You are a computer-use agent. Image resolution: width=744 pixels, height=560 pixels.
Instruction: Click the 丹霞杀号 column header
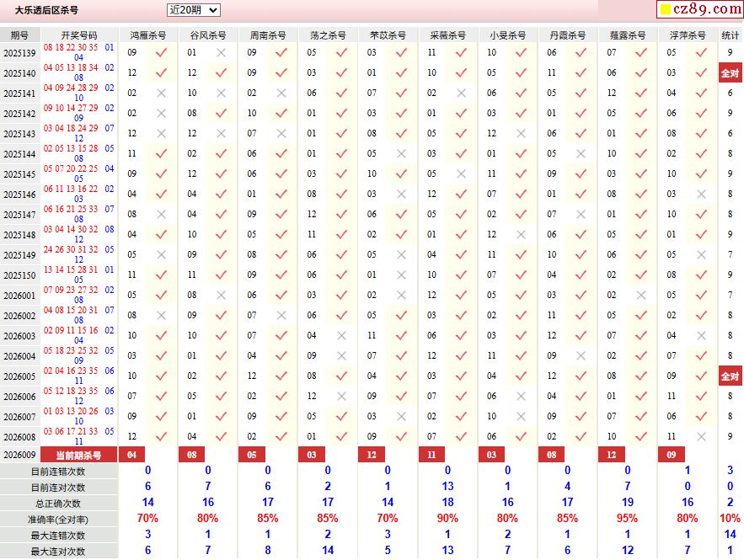tap(568, 35)
